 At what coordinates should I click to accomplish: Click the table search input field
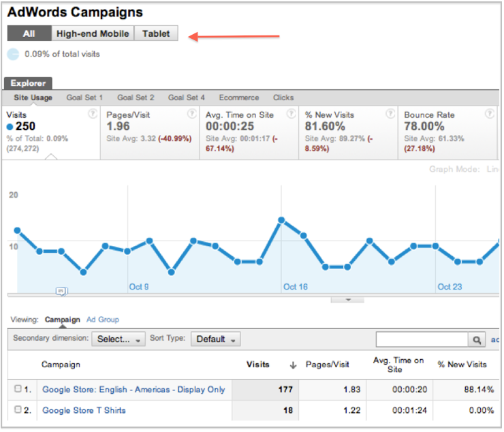click(x=421, y=339)
